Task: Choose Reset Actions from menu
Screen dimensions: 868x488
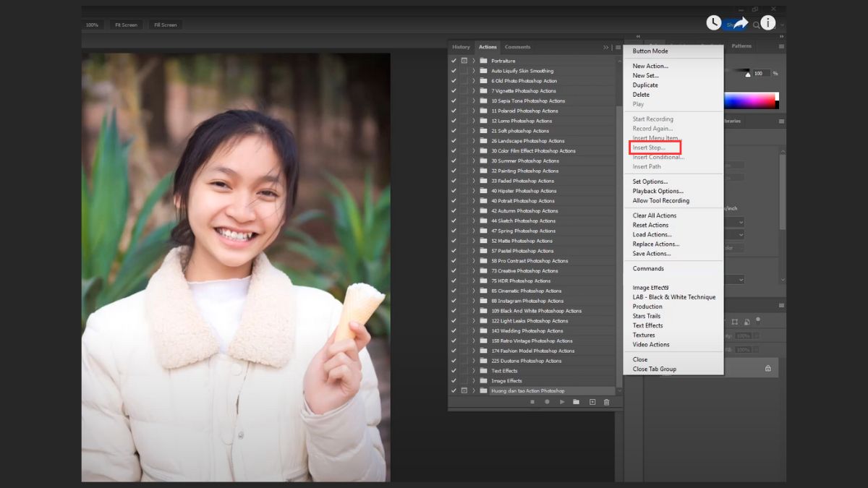Action: tap(650, 226)
